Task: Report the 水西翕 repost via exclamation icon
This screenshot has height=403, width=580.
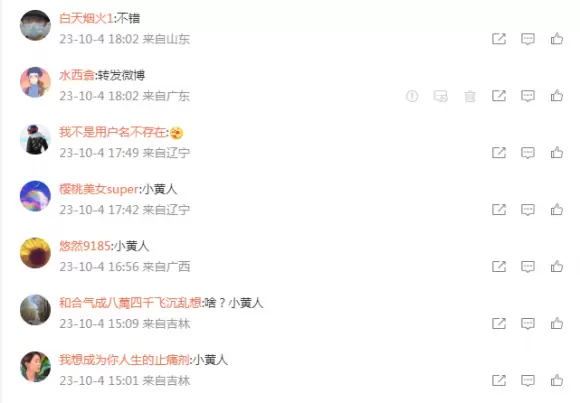Action: pyautogui.click(x=412, y=96)
